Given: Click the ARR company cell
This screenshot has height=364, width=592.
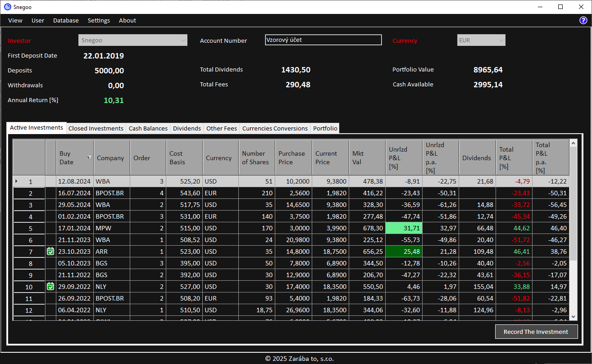Looking at the screenshot, I should [112, 252].
